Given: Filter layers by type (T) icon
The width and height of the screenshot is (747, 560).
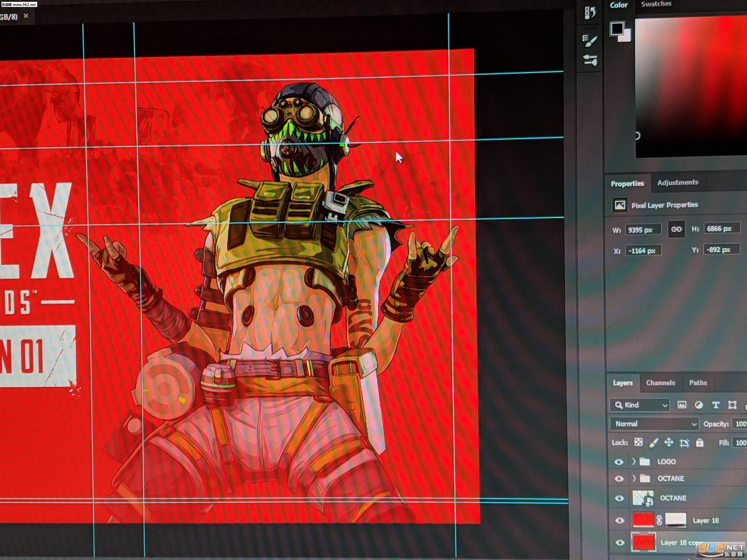Looking at the screenshot, I should tap(715, 405).
